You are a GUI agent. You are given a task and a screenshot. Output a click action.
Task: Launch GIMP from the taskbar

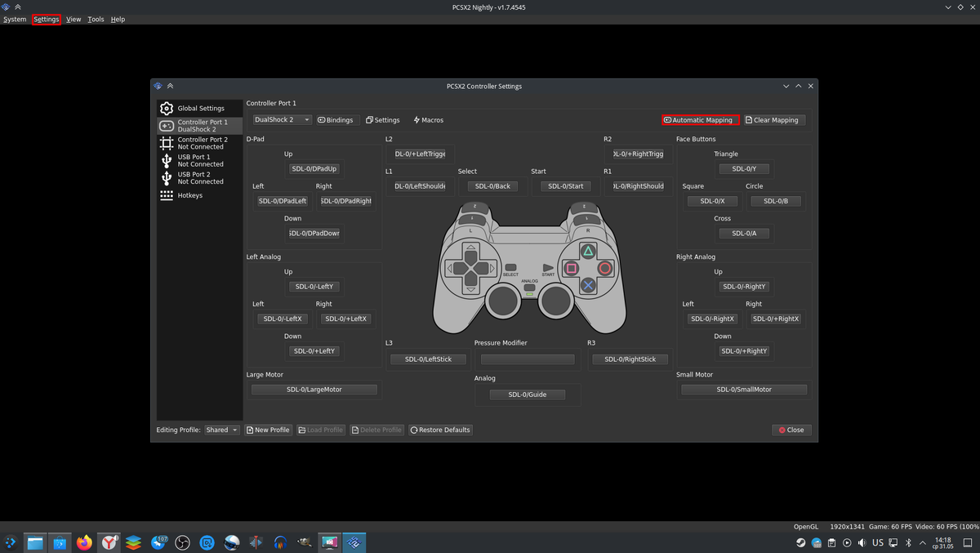click(x=305, y=542)
